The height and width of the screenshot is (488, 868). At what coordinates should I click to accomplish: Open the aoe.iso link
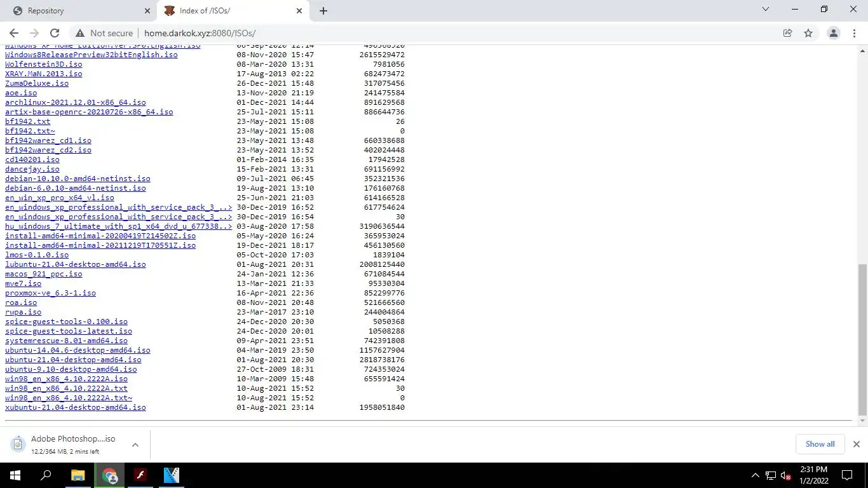tap(21, 93)
